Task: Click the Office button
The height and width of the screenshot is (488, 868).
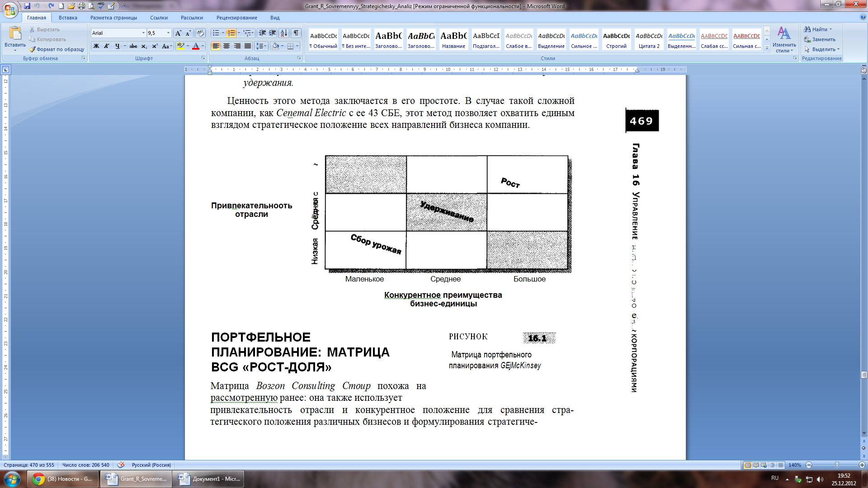Action: coord(9,9)
